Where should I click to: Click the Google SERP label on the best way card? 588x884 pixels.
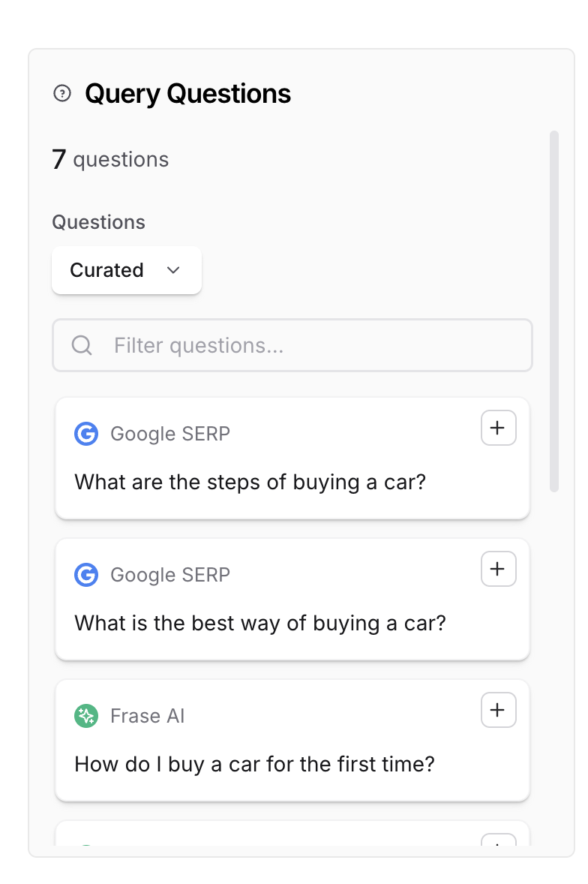point(169,575)
